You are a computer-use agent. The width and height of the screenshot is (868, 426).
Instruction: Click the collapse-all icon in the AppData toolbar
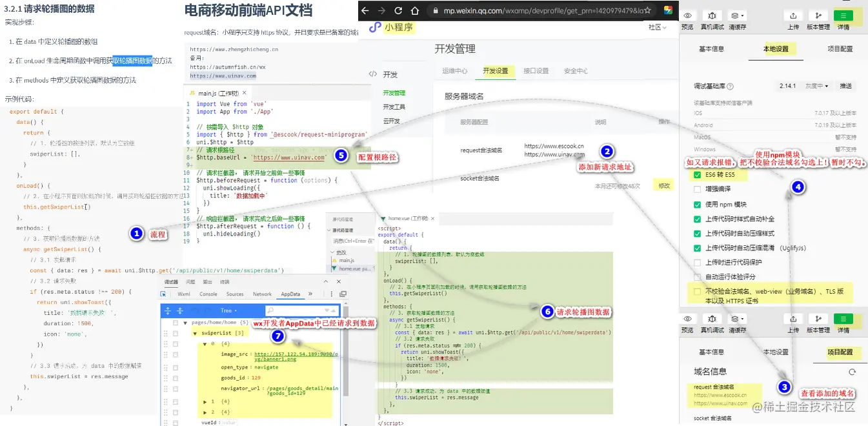180,310
